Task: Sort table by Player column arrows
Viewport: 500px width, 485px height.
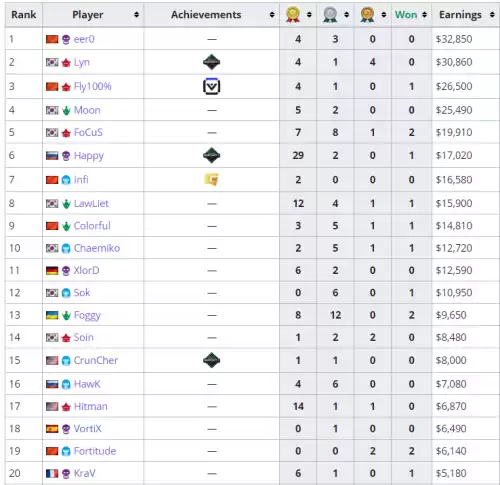Action: (x=136, y=15)
